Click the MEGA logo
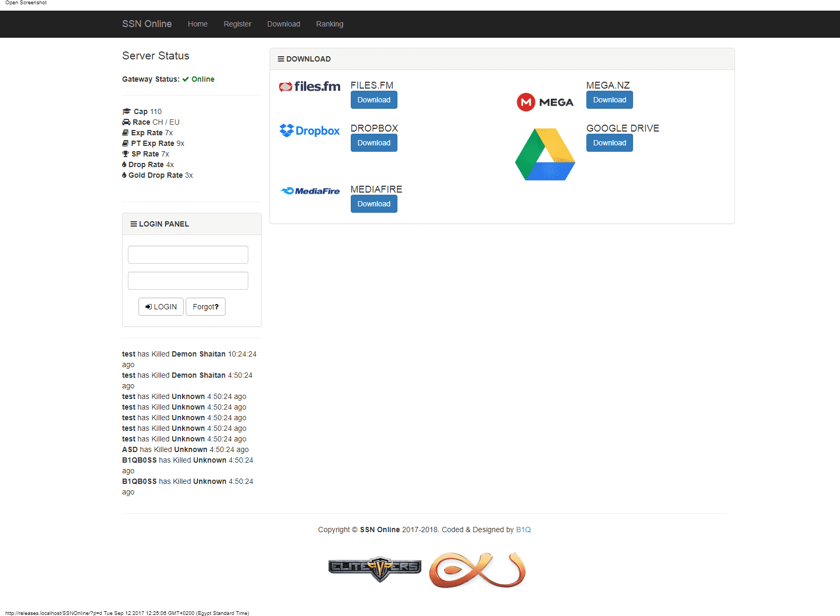This screenshot has width=840, height=616. (545, 102)
